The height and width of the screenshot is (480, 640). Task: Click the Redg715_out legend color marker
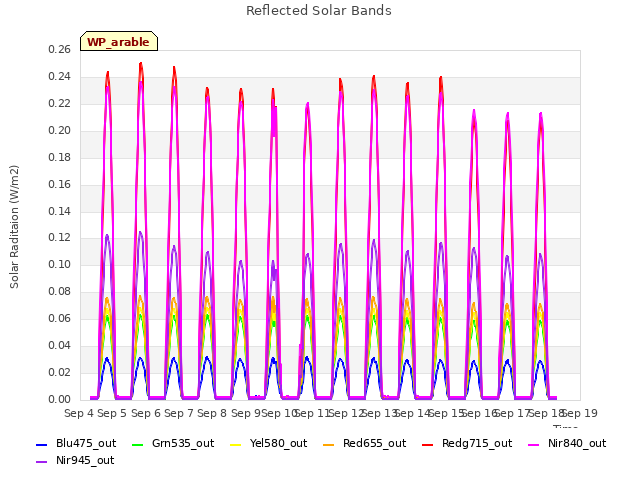[x=427, y=445]
